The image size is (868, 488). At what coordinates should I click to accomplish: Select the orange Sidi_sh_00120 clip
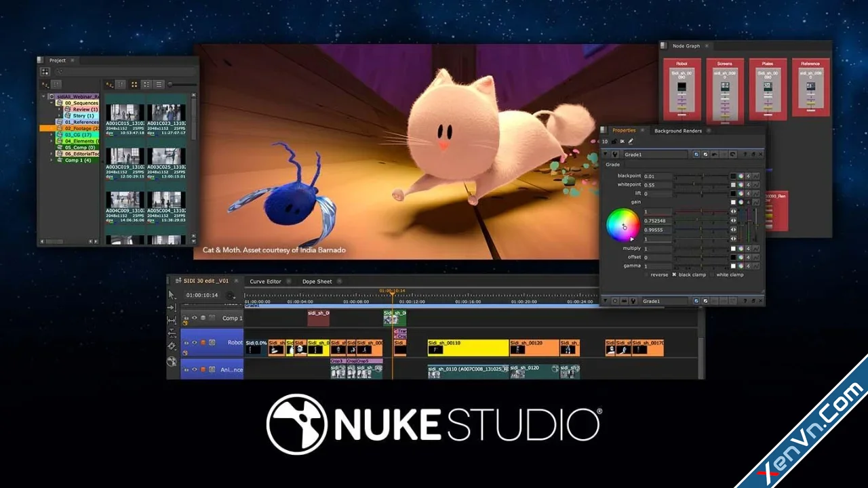click(x=534, y=348)
